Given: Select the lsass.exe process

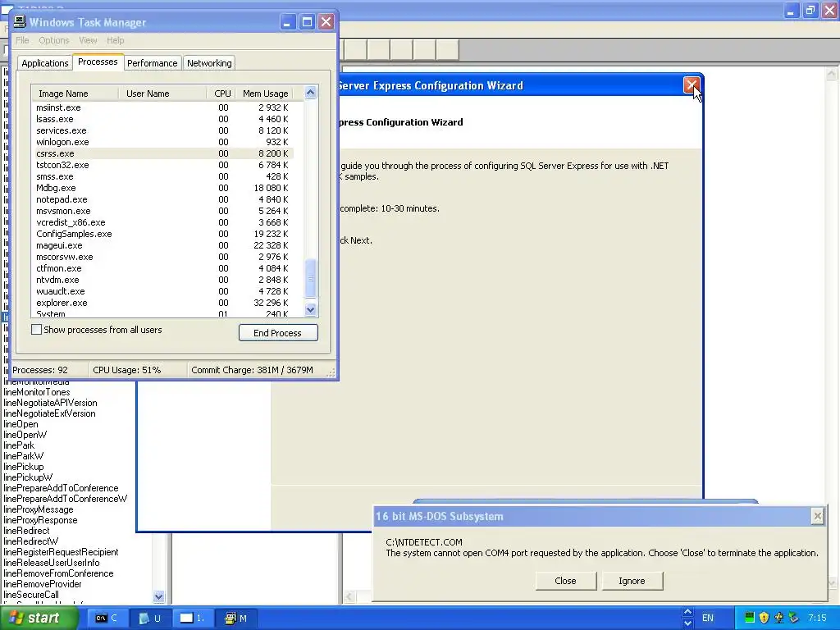Looking at the screenshot, I should pyautogui.click(x=162, y=119).
